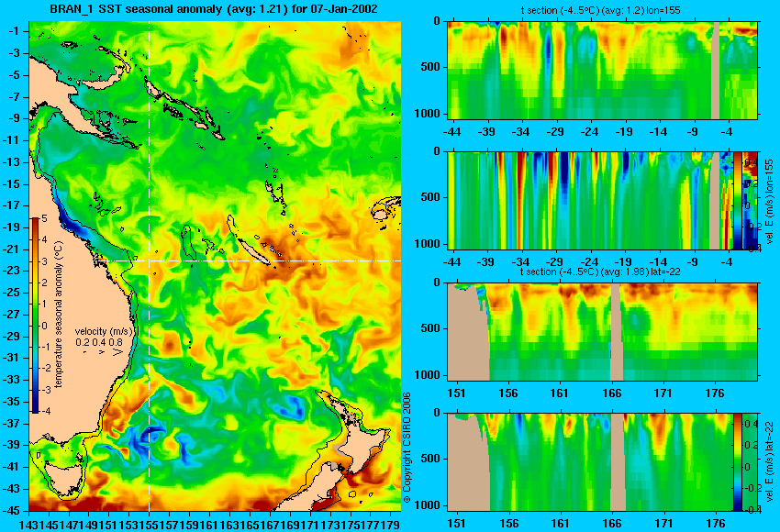
Task: Click '161' under the lat=-22 velocity section
Action: (x=560, y=524)
